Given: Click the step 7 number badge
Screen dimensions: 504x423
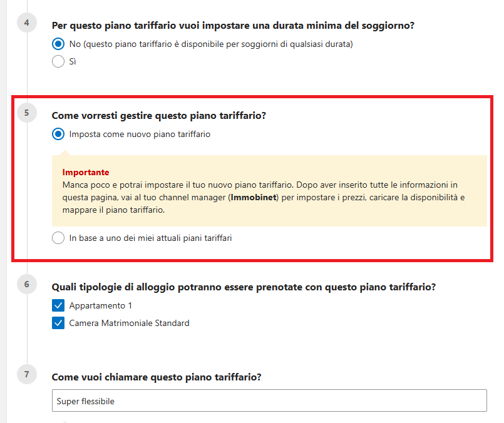Looking at the screenshot, I should tap(27, 374).
